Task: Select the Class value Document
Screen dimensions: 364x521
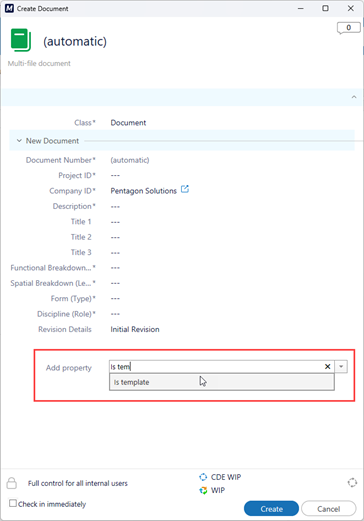Action: [x=128, y=123]
